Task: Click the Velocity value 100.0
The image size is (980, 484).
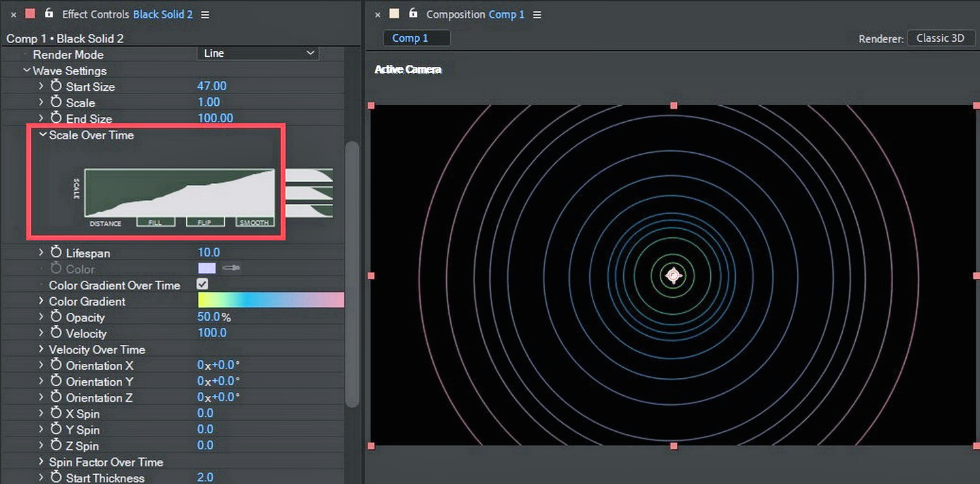Action: [212, 333]
